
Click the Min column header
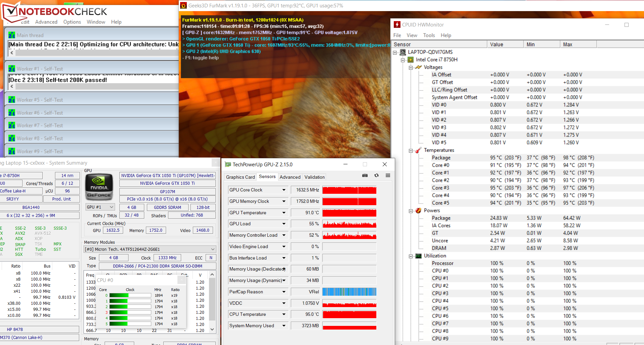click(x=542, y=44)
